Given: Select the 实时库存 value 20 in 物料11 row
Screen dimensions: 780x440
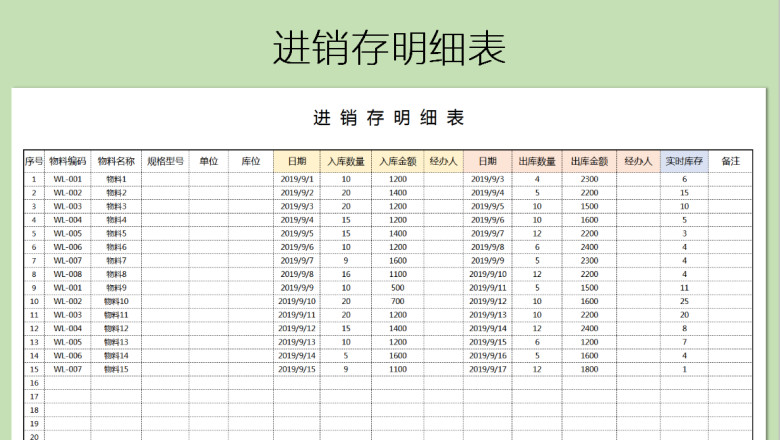Looking at the screenshot, I should pos(684,315).
